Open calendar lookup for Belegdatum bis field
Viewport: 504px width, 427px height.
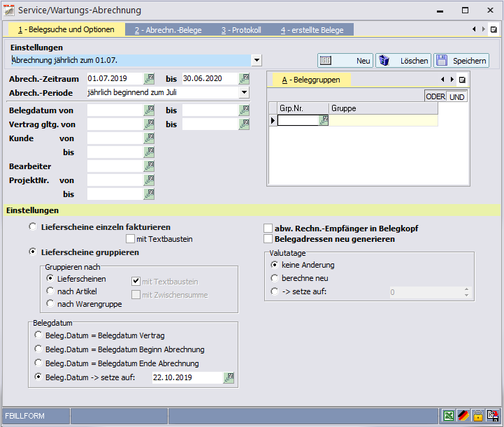click(244, 110)
